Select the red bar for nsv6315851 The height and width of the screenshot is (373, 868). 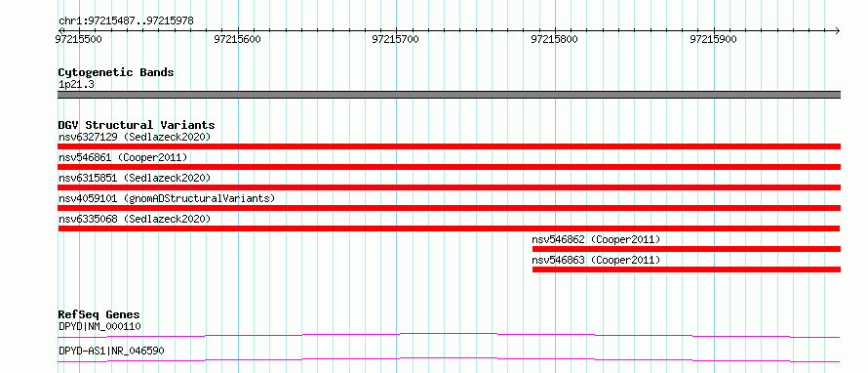[x=449, y=187]
